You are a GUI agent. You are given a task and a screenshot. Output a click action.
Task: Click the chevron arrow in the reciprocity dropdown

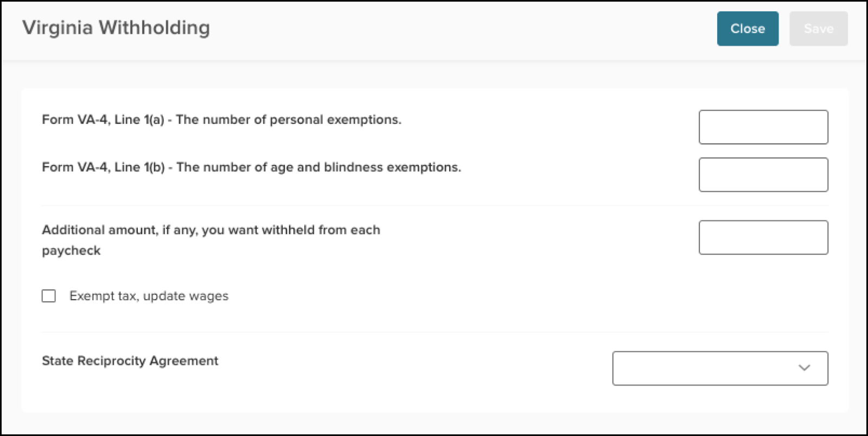[804, 368]
